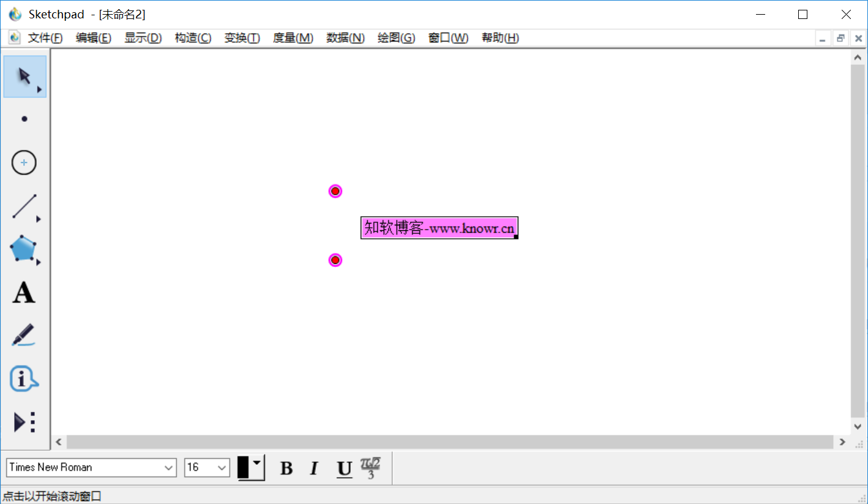
Task: Select the Point tool
Action: point(24,119)
